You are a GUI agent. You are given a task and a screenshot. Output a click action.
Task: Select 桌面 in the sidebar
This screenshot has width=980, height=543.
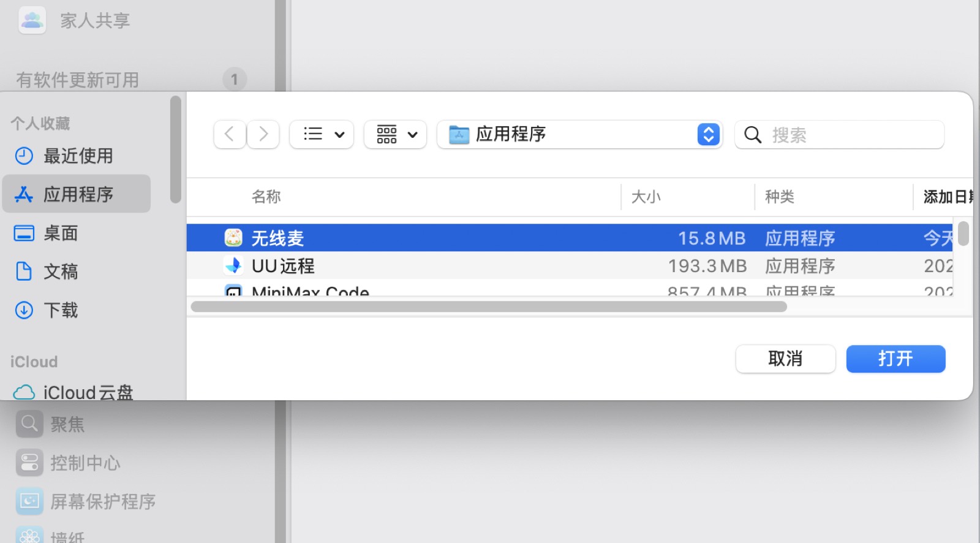tap(77, 233)
